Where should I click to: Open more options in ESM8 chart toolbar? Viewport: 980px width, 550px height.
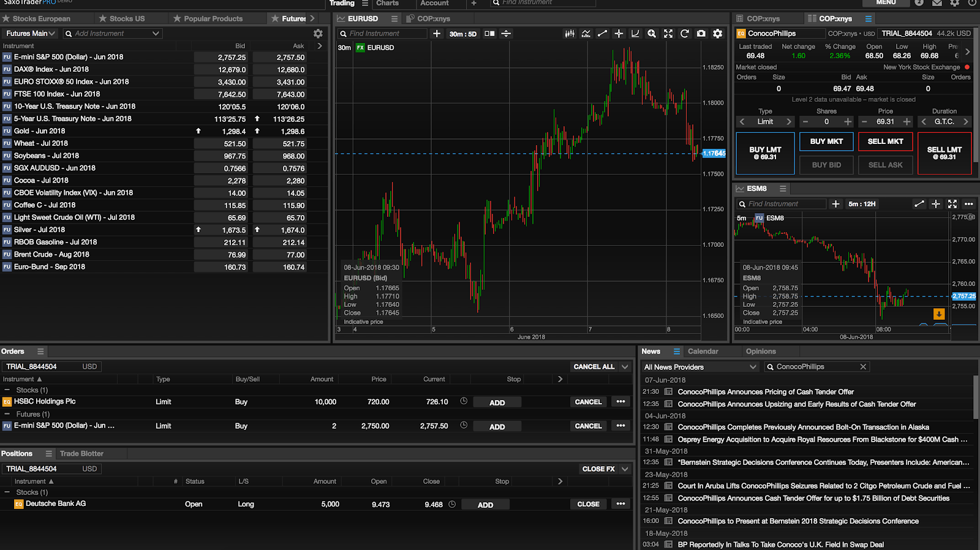pos(968,204)
